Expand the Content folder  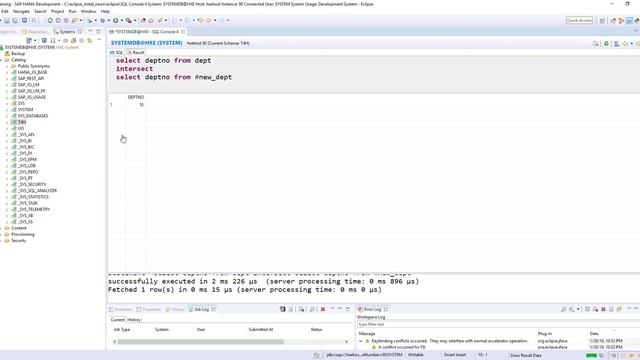click(2, 228)
